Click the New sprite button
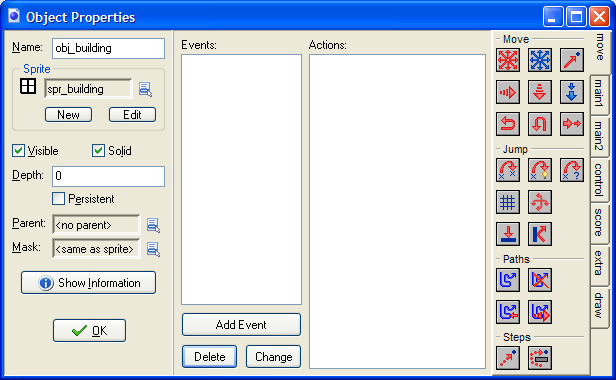This screenshot has width=616, height=380. coord(68,115)
